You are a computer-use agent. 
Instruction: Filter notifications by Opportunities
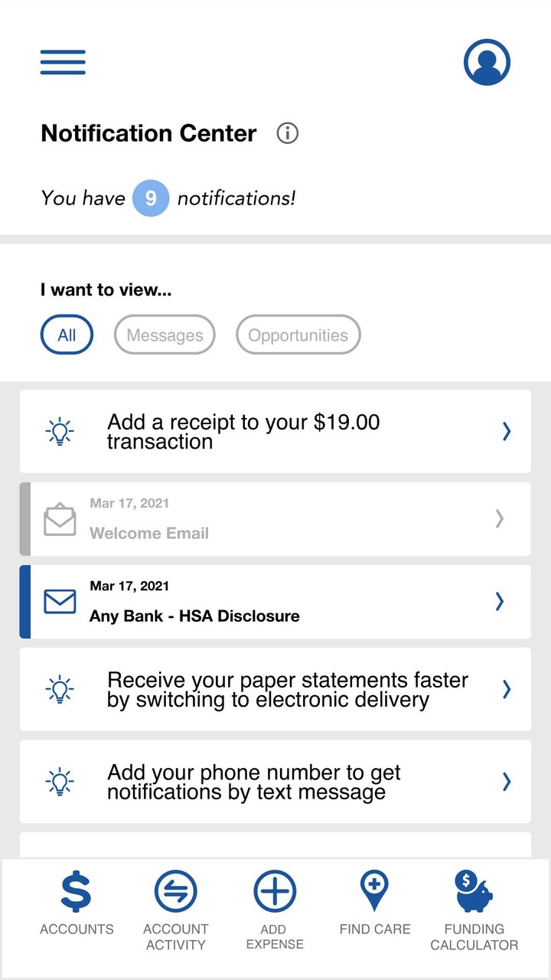[298, 335]
